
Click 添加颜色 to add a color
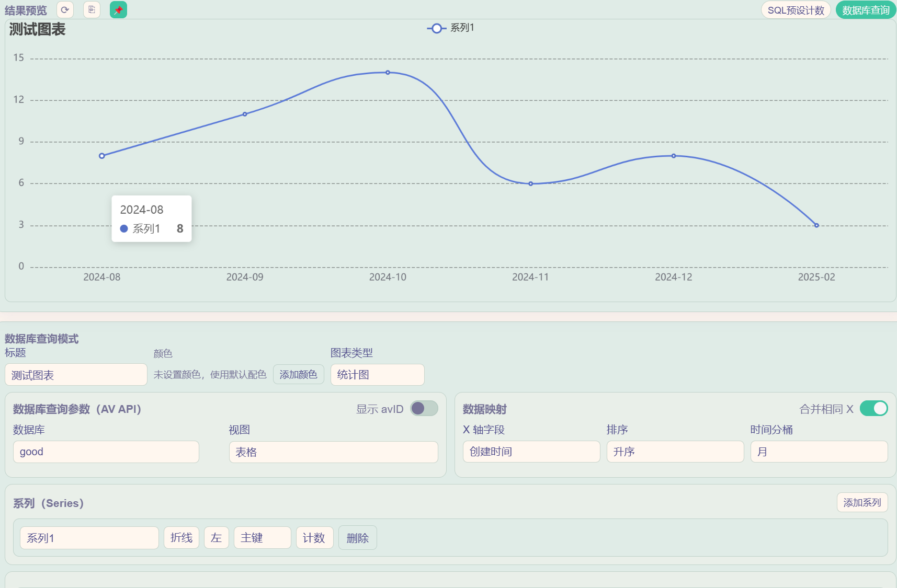[x=298, y=375]
